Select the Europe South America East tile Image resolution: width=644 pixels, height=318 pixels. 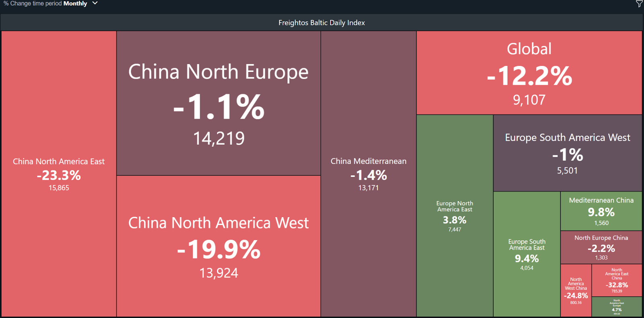(527, 254)
